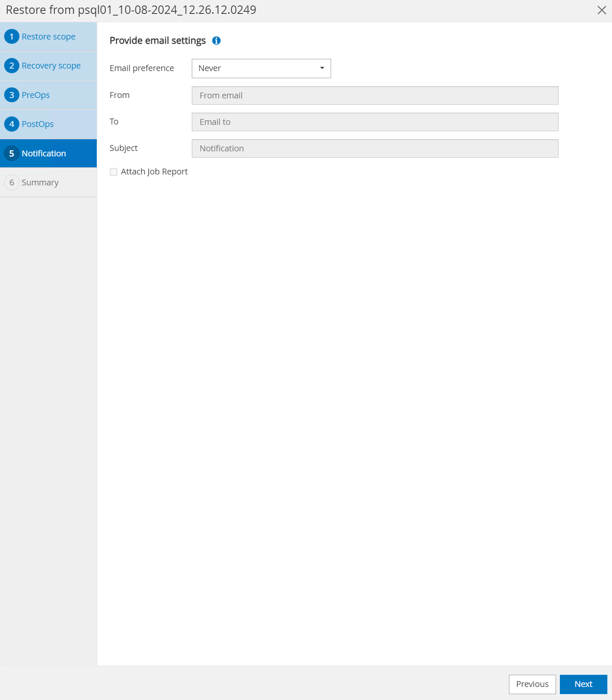This screenshot has width=612, height=700.
Task: Click the Provide email settings heading
Action: (x=158, y=40)
